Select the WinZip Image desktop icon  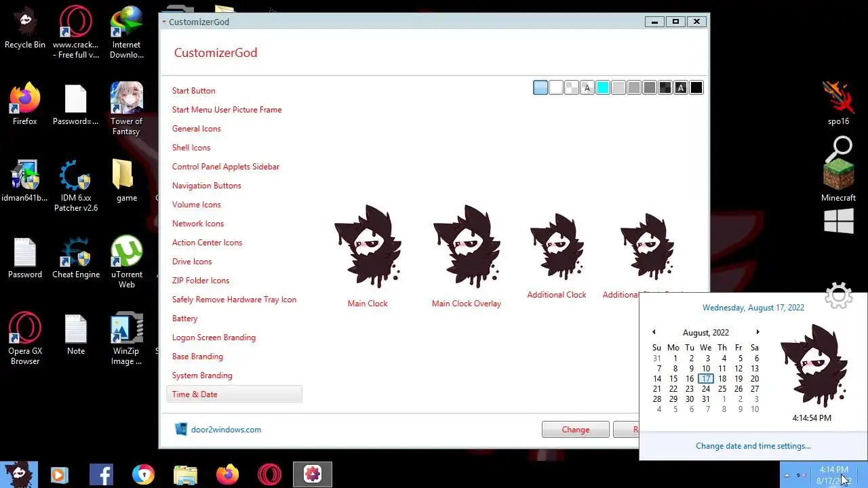pos(127,339)
